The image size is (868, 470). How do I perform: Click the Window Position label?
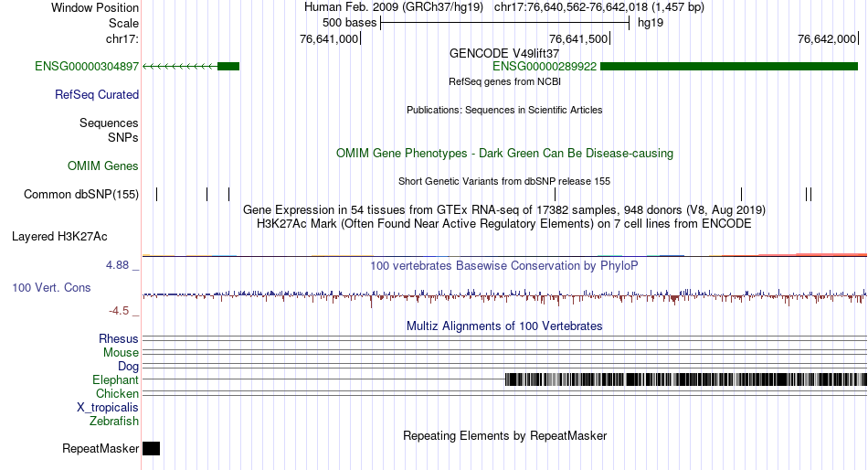click(x=95, y=7)
